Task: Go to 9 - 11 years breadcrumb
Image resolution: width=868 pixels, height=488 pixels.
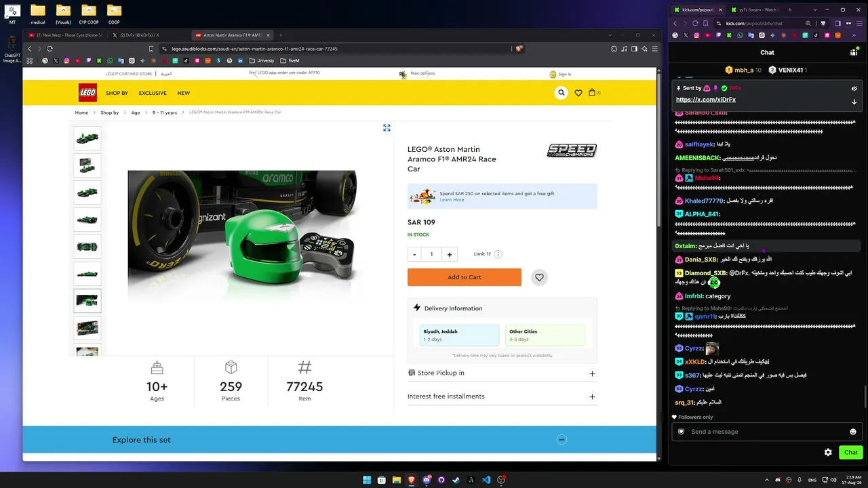Action: pyautogui.click(x=165, y=113)
